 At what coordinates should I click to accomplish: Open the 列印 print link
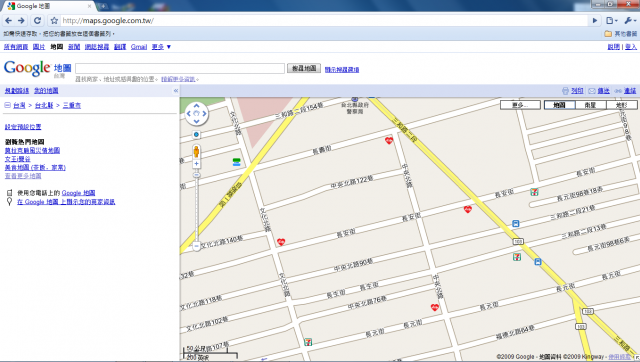pyautogui.click(x=577, y=91)
